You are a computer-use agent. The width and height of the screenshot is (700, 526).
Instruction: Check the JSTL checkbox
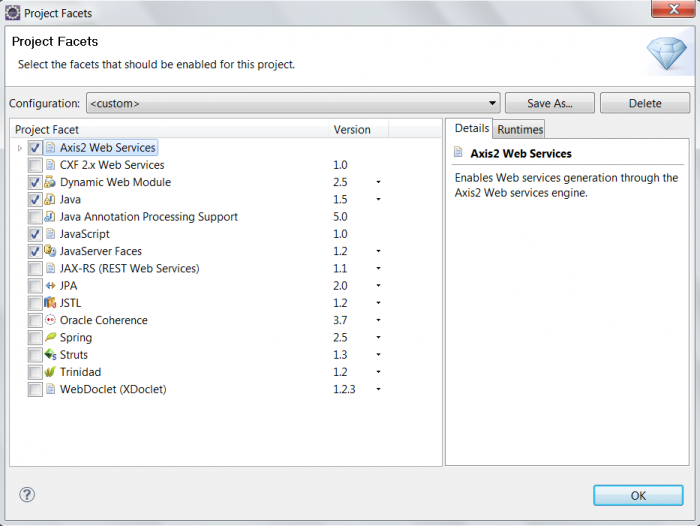pyautogui.click(x=35, y=303)
